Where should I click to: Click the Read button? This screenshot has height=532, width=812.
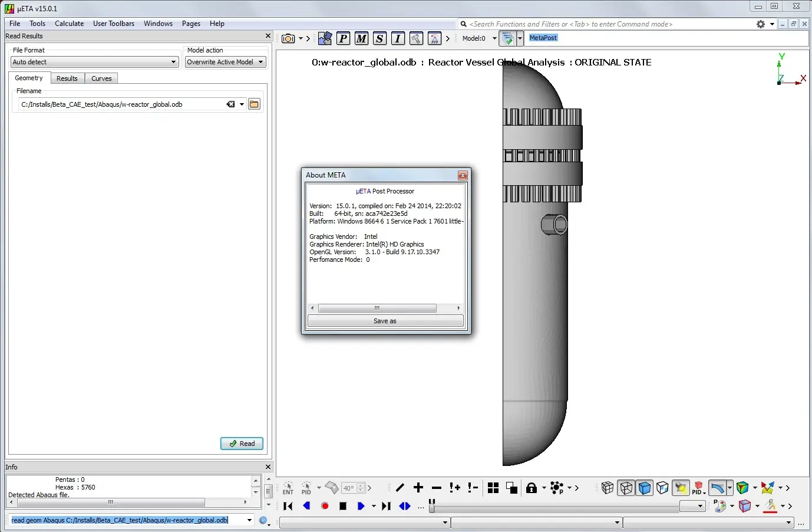[242, 444]
